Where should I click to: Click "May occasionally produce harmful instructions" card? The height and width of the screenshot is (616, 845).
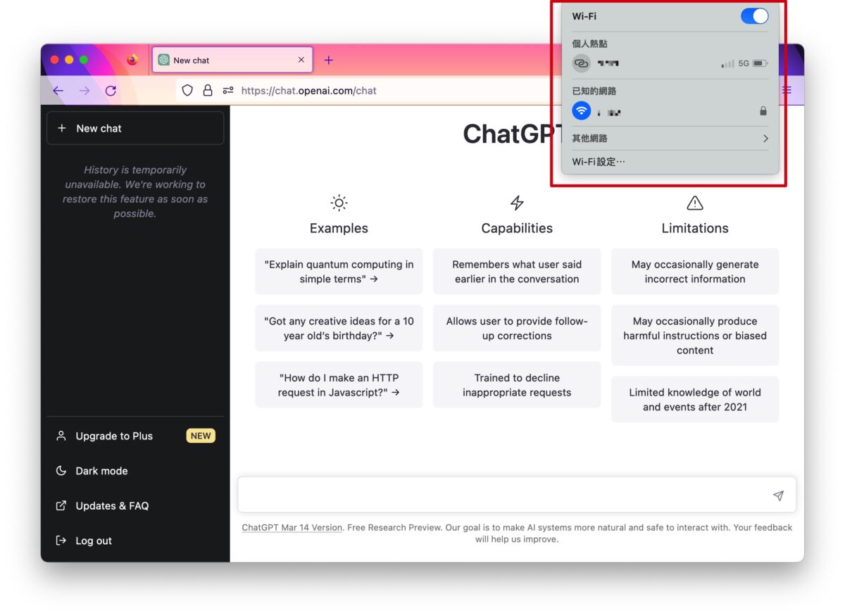point(695,335)
